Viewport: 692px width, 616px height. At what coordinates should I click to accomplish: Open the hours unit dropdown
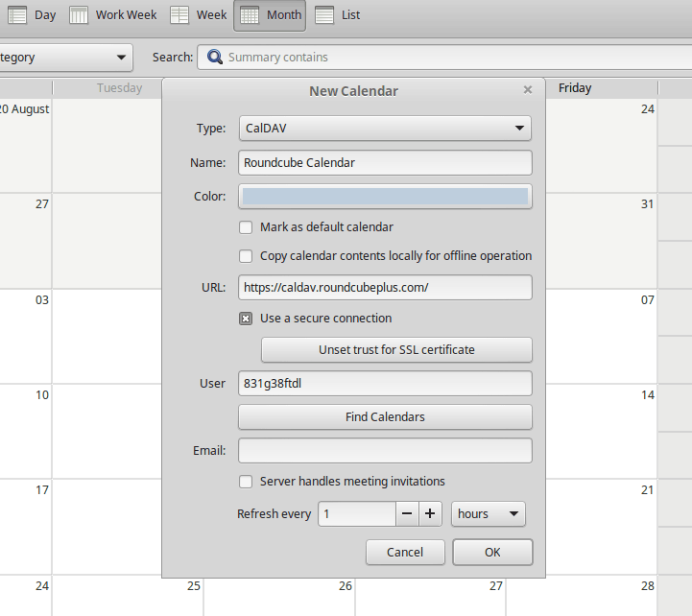(x=489, y=513)
